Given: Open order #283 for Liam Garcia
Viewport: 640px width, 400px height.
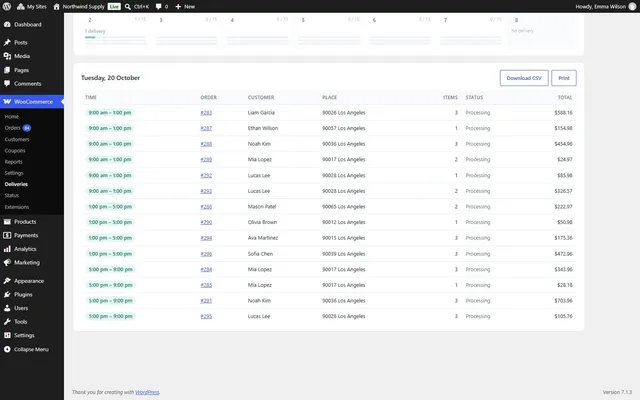Looking at the screenshot, I should [206, 113].
